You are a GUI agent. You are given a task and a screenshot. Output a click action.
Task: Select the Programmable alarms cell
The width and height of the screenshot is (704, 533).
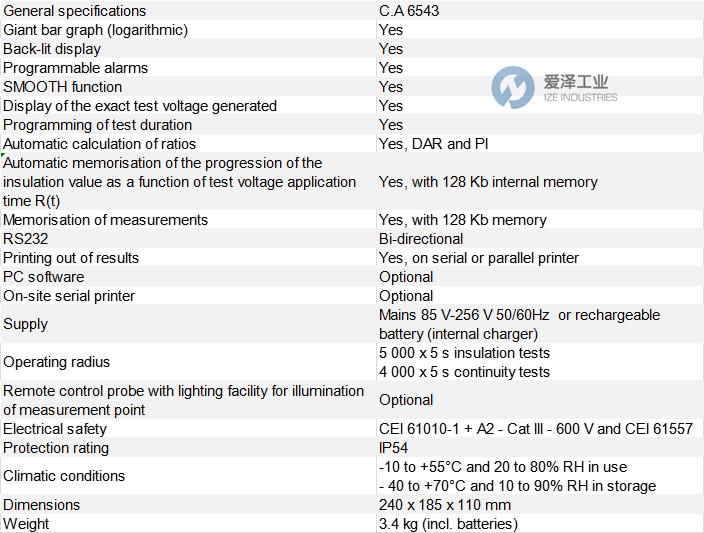pyautogui.click(x=76, y=68)
